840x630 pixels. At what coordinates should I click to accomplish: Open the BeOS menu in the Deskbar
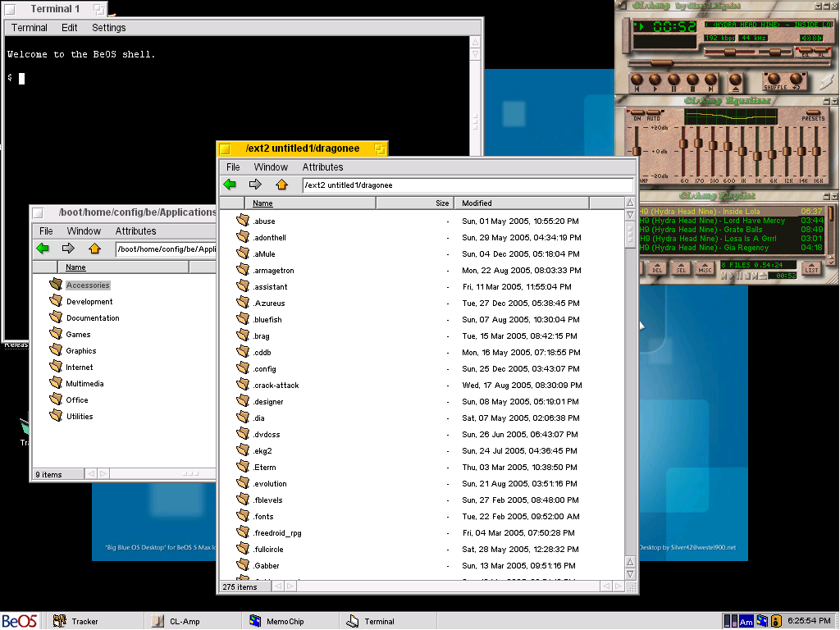coord(20,621)
